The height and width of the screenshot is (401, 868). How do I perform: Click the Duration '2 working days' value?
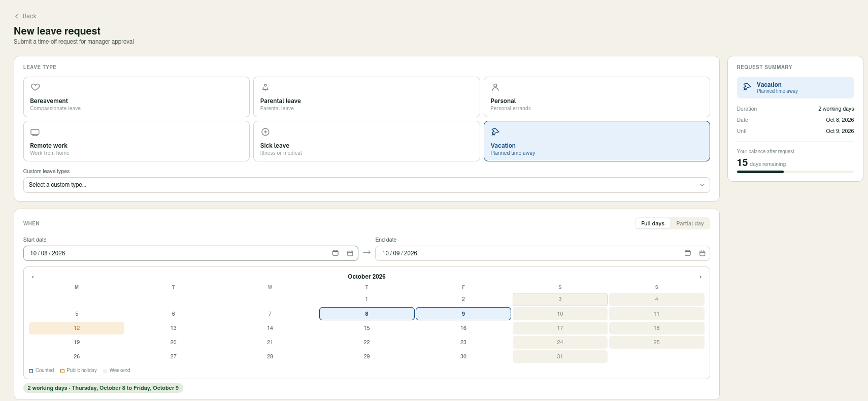click(x=836, y=109)
